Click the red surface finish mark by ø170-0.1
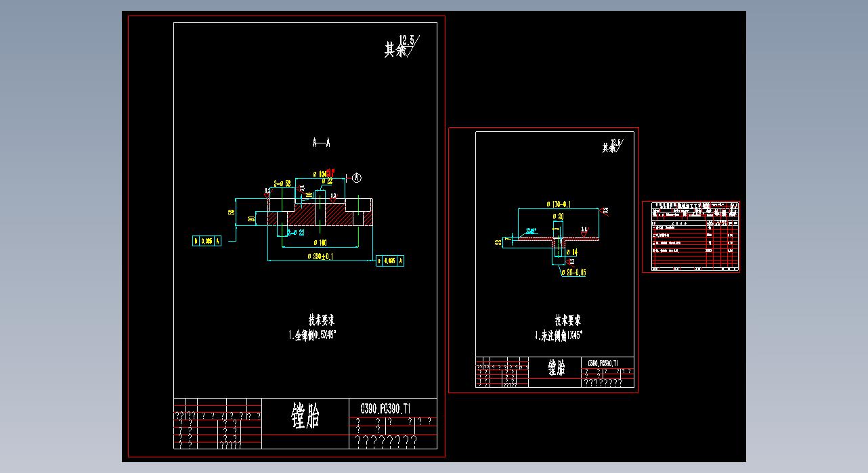Image resolution: width=868 pixels, height=473 pixels. click(606, 210)
